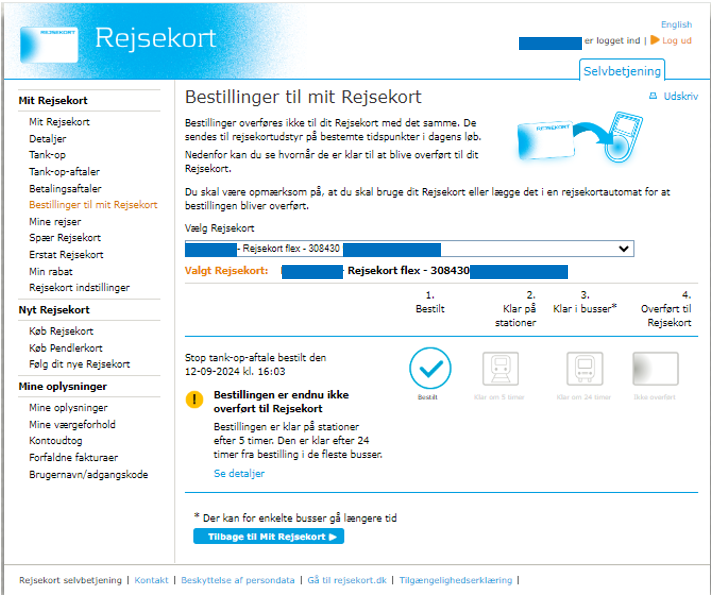Open Spær Rejsekort from sidebar

65,238
